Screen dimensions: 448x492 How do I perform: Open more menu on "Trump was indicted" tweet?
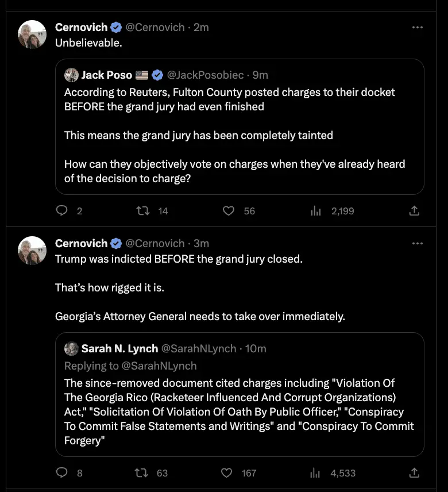coord(418,243)
